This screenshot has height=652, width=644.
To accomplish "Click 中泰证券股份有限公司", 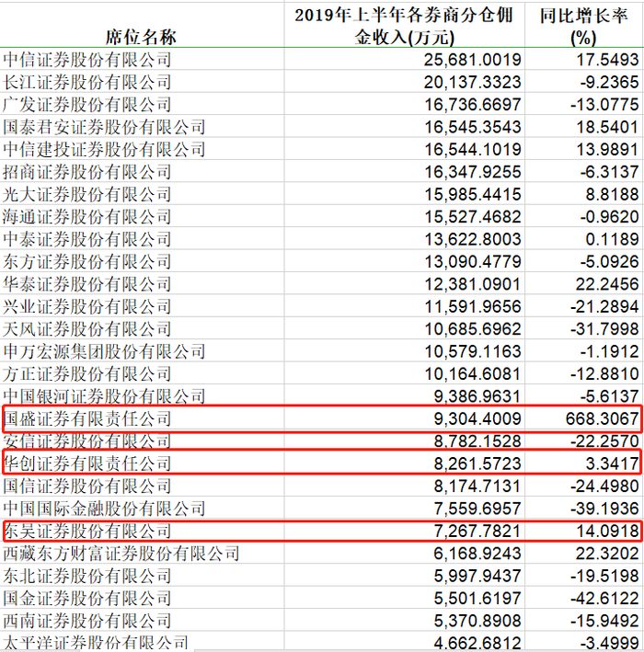I will [87, 239].
